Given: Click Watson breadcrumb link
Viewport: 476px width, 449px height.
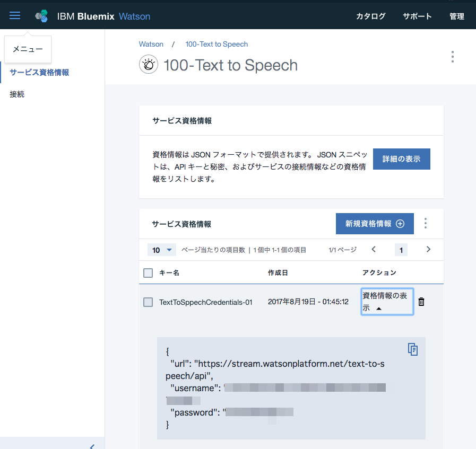Looking at the screenshot, I should (151, 44).
